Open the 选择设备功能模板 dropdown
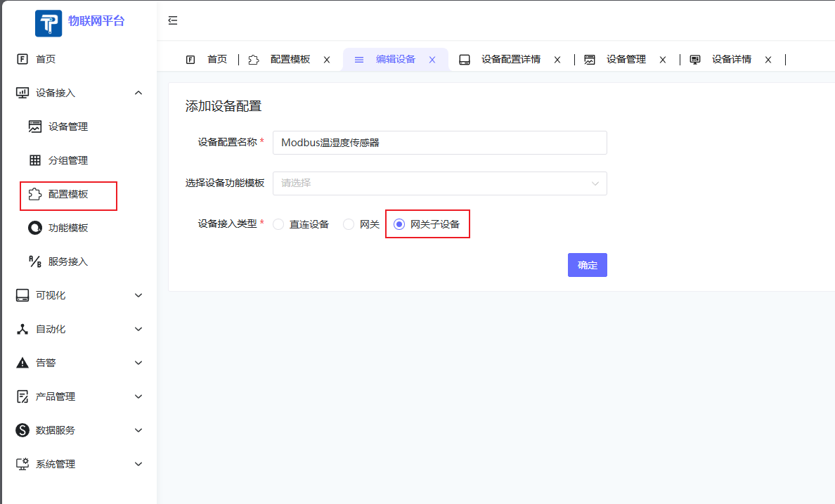 pos(439,183)
